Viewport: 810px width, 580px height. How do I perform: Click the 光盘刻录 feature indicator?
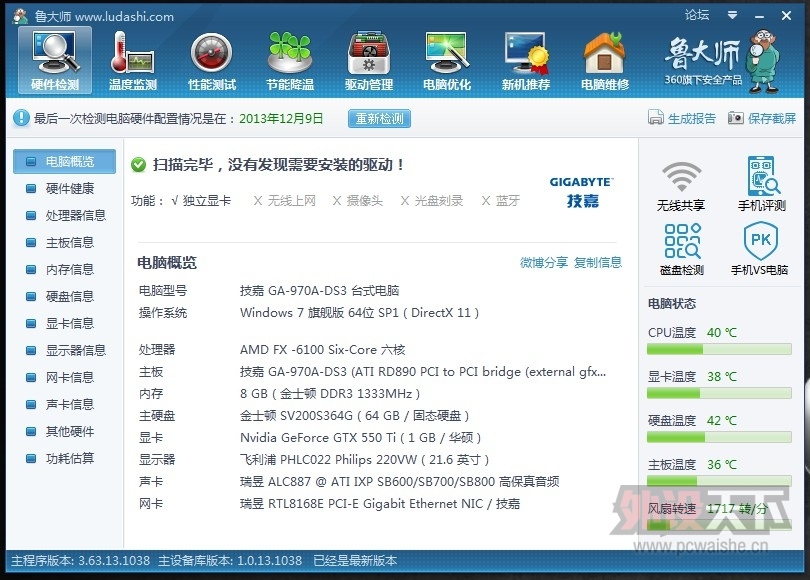coord(432,200)
